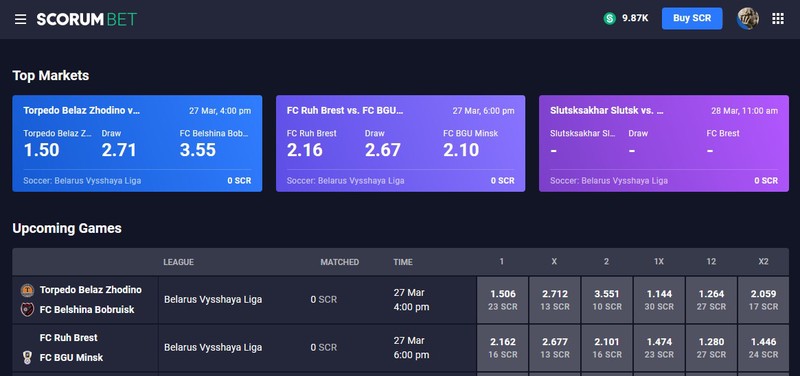Select 1.506 home win odds for Torpedo

tap(503, 299)
